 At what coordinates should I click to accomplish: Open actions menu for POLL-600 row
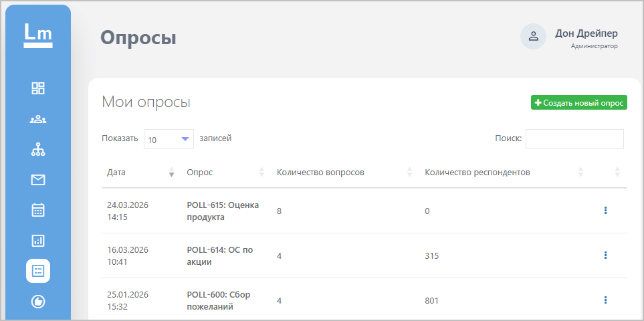tap(605, 300)
